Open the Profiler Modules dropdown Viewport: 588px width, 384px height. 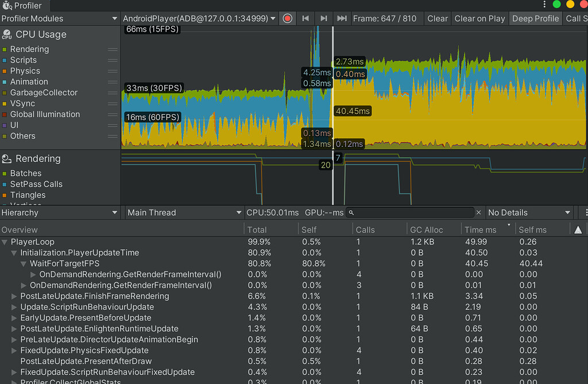(x=57, y=18)
